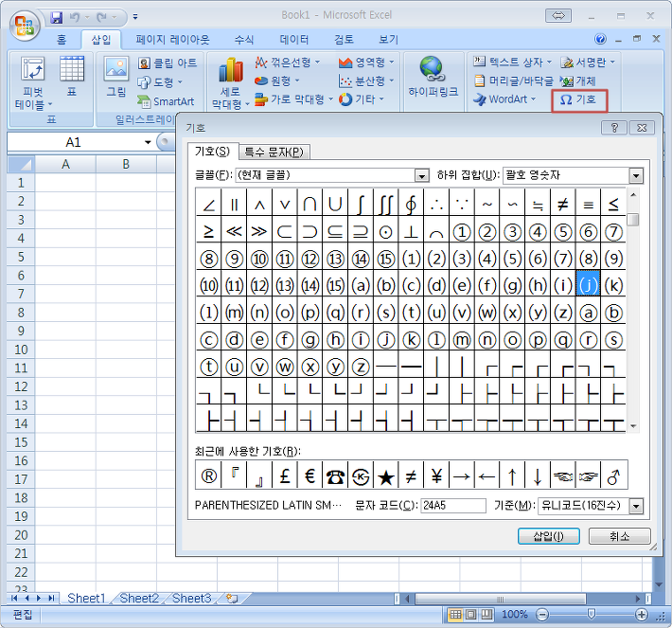Click the Insert (삽입) dialog button
This screenshot has height=628, width=672.
click(549, 536)
